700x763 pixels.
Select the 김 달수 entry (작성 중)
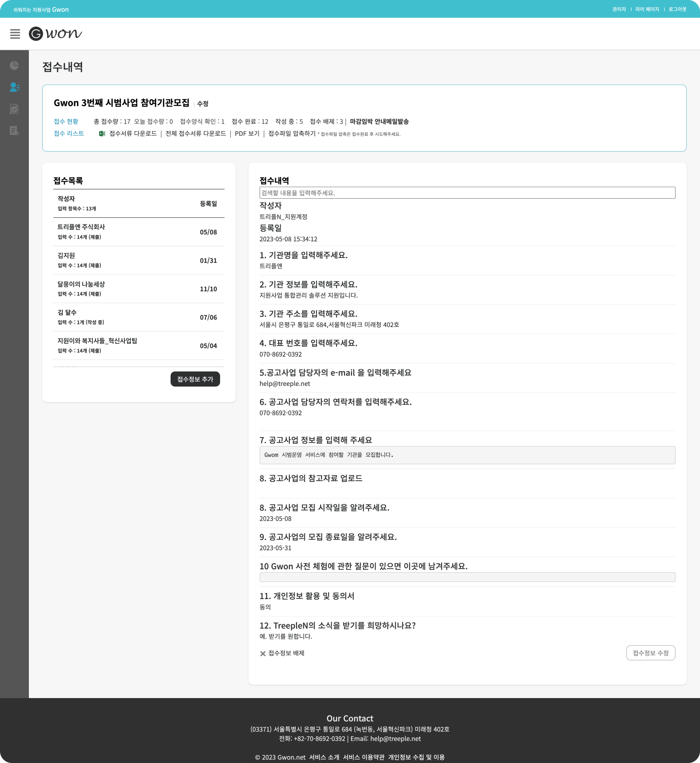pyautogui.click(x=139, y=317)
